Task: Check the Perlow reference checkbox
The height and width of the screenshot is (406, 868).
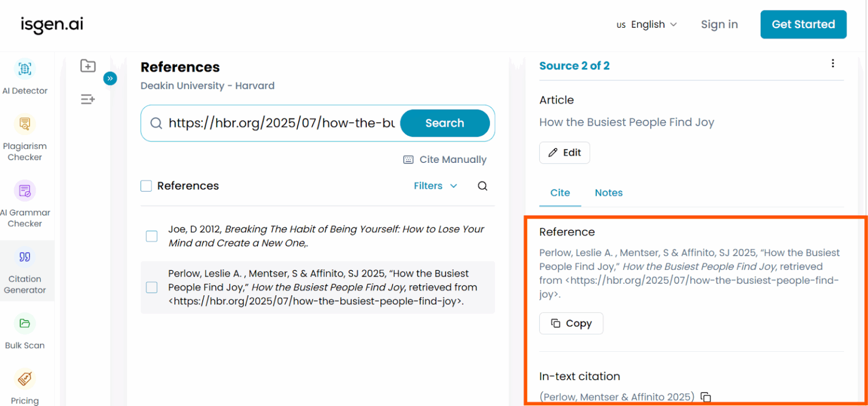Action: pyautogui.click(x=151, y=287)
